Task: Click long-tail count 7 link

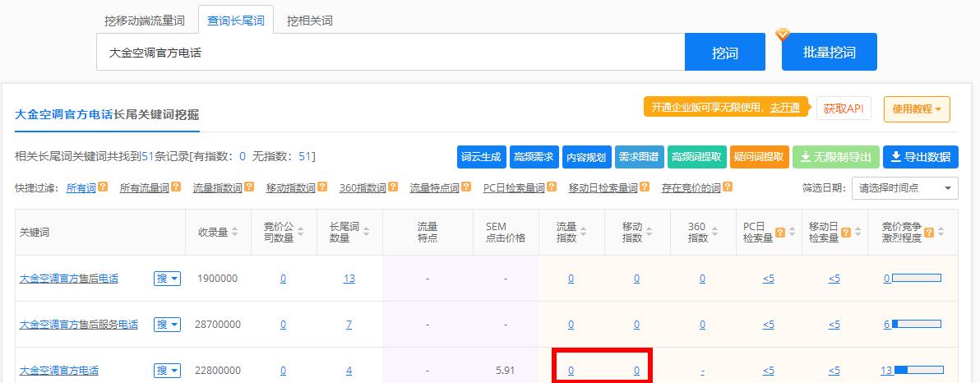Action: (x=349, y=325)
